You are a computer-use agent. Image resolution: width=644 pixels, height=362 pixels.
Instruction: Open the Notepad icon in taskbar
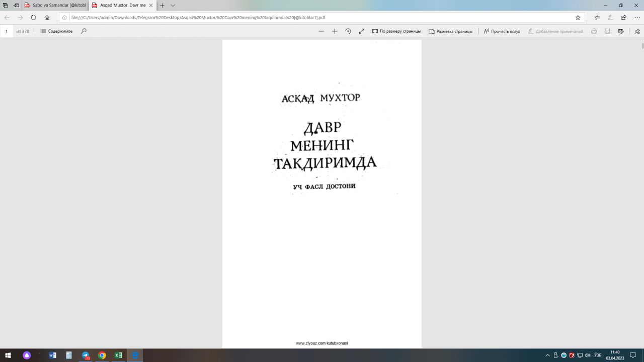(x=69, y=355)
